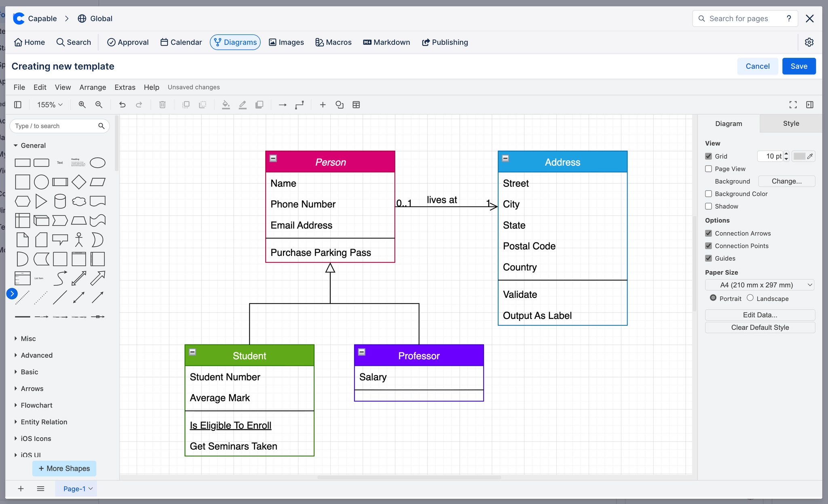Expand the Entity Relation shape section
The image size is (828, 504).
pyautogui.click(x=44, y=422)
